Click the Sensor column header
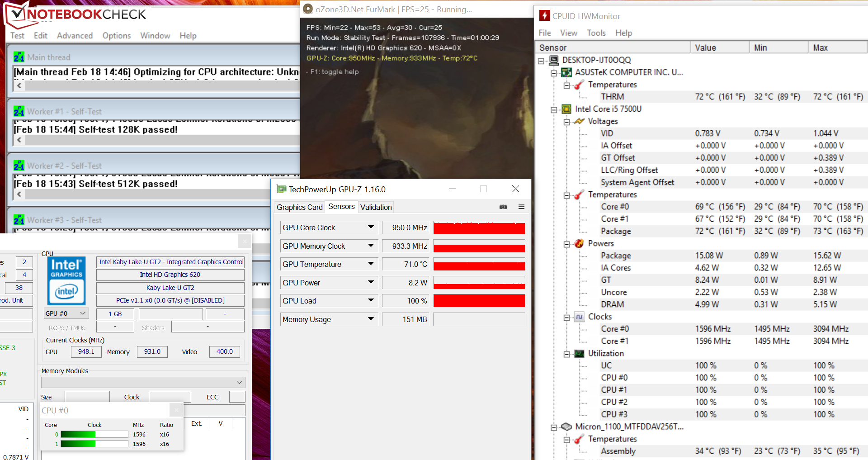The image size is (868, 460). [613, 47]
